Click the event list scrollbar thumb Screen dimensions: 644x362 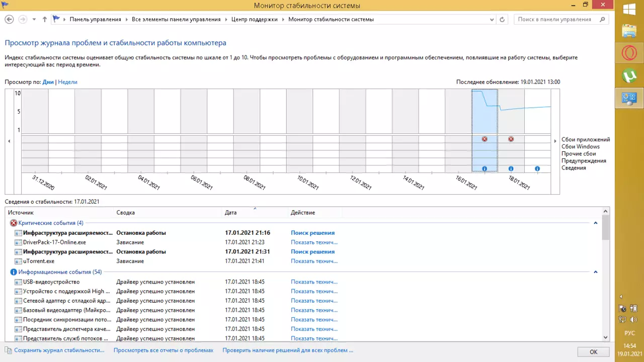(605, 227)
